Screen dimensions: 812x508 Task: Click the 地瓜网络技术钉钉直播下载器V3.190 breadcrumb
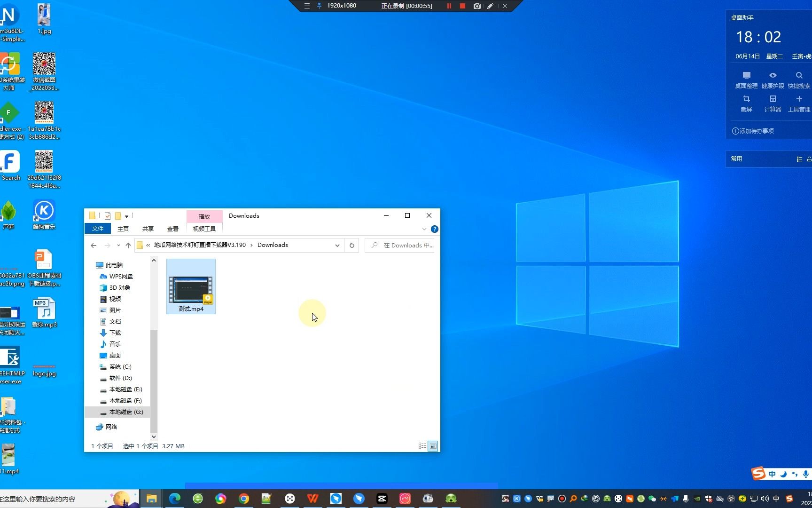pyautogui.click(x=200, y=245)
